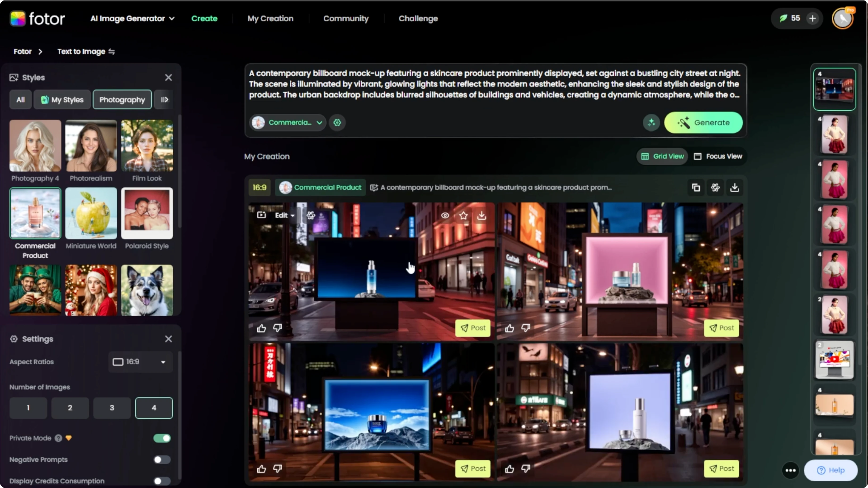Add credits with the plus icon
Screen dimensions: 868x488
(x=812, y=18)
